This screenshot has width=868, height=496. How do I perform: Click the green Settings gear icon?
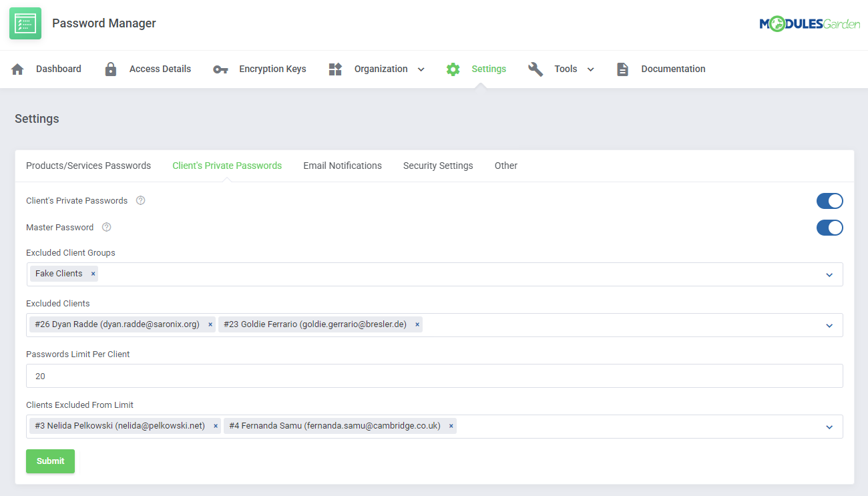453,69
